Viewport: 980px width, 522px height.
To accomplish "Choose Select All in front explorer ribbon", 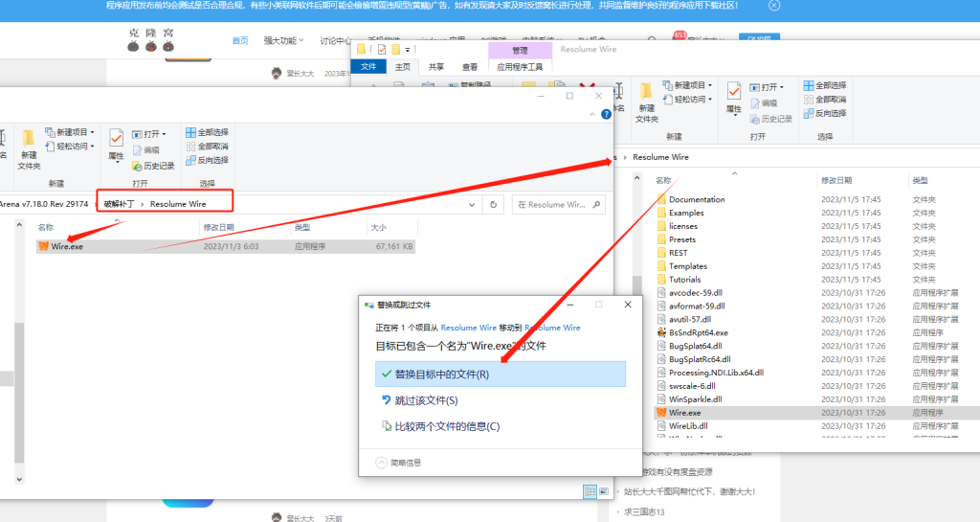I will click(207, 132).
